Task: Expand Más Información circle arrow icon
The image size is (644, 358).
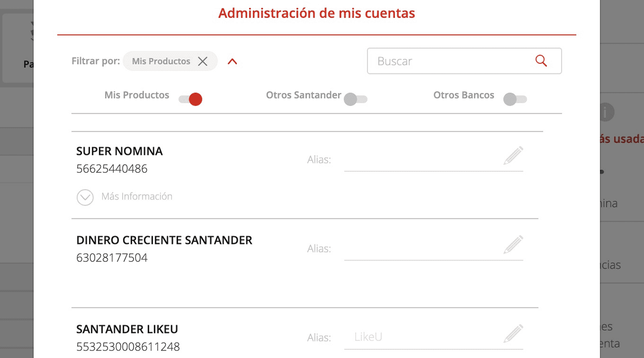Action: (x=85, y=197)
